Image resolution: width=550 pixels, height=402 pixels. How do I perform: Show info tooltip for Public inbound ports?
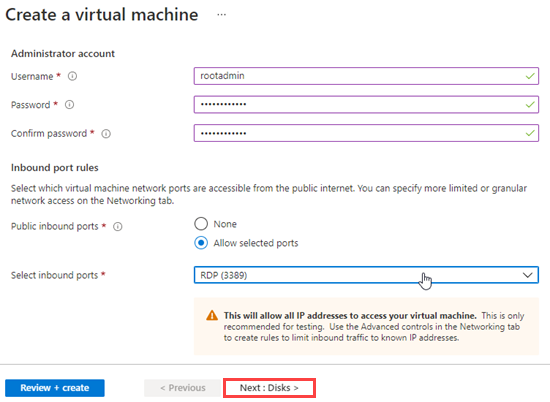[x=118, y=227]
